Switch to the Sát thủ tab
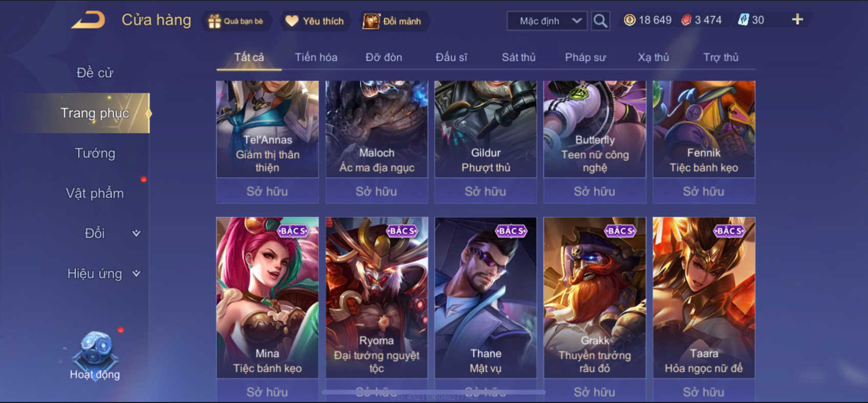This screenshot has height=403, width=868. pyautogui.click(x=518, y=57)
